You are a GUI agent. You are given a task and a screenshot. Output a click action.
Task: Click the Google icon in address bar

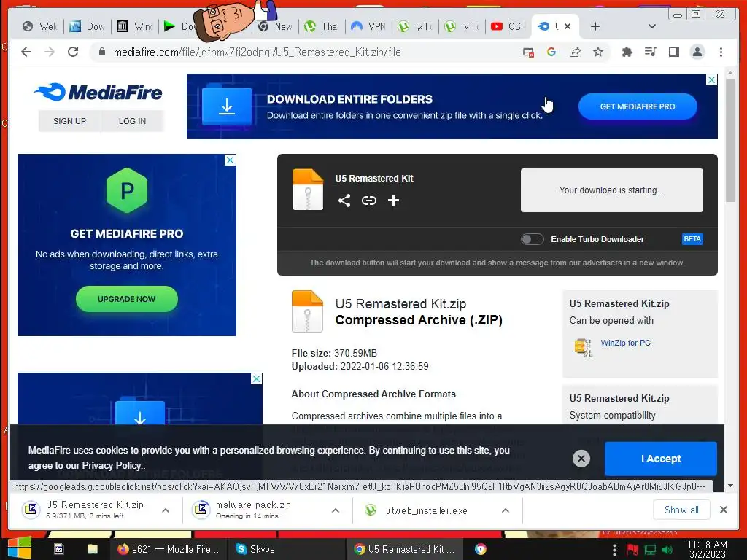tap(551, 52)
